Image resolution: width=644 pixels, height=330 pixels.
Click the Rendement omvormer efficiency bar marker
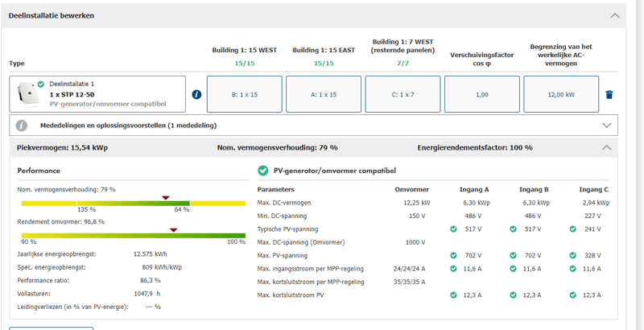pyautogui.click(x=172, y=229)
